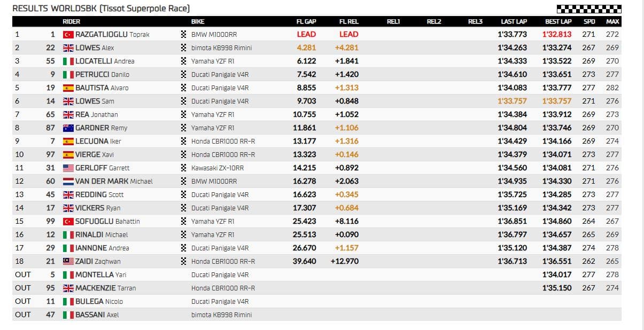644x330 pixels.
Task: Select rider name PETRUCCI Danilo
Action: tap(102, 74)
